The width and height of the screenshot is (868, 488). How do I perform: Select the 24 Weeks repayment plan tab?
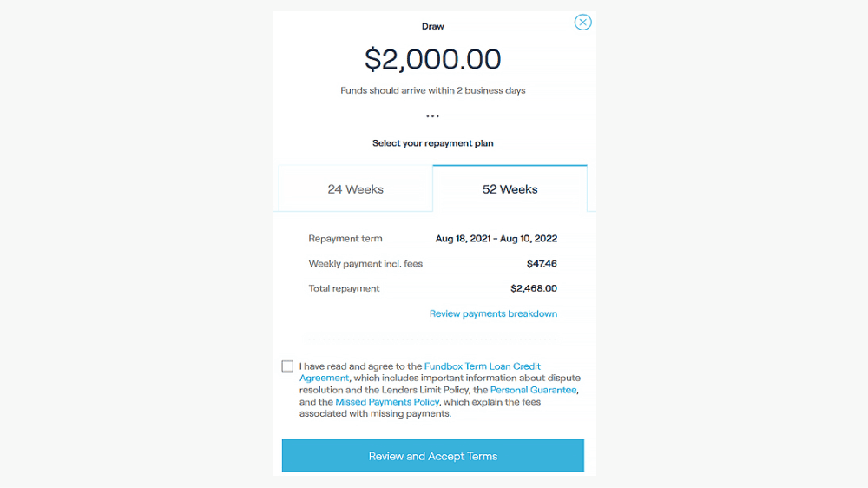[x=355, y=189]
